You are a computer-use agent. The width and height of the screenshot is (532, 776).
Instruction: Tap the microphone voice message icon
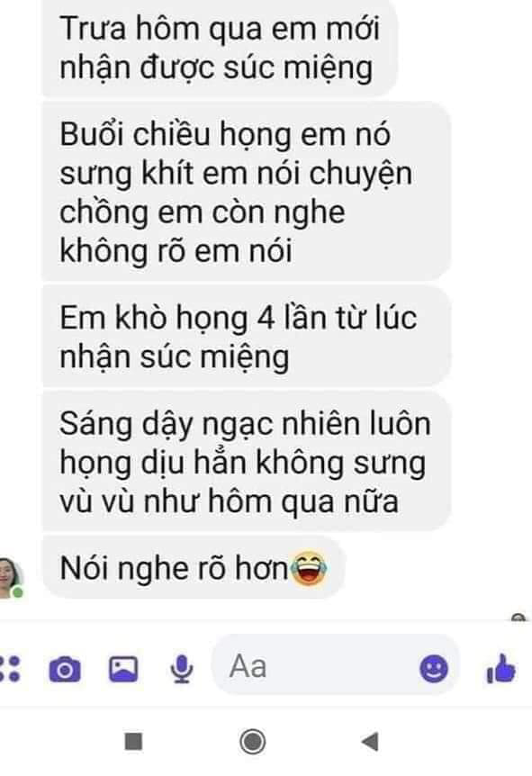(x=182, y=669)
